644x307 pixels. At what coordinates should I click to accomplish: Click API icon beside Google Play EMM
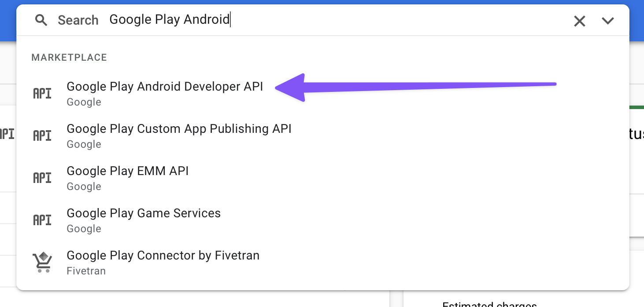click(x=42, y=178)
